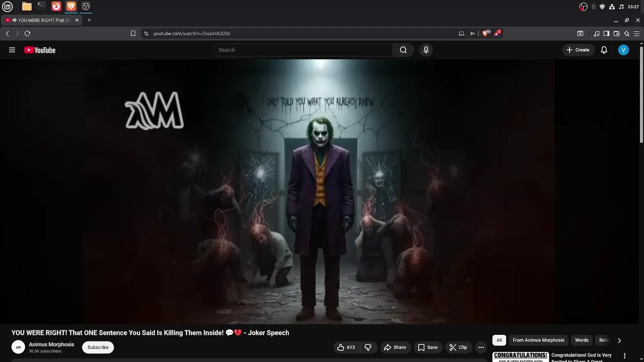Image resolution: width=644 pixels, height=362 pixels.
Task: Open YouTube notifications bell
Action: click(604, 50)
